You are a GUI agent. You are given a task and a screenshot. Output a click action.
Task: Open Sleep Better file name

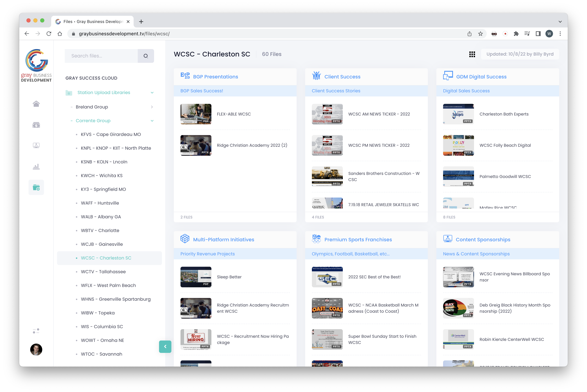229,277
